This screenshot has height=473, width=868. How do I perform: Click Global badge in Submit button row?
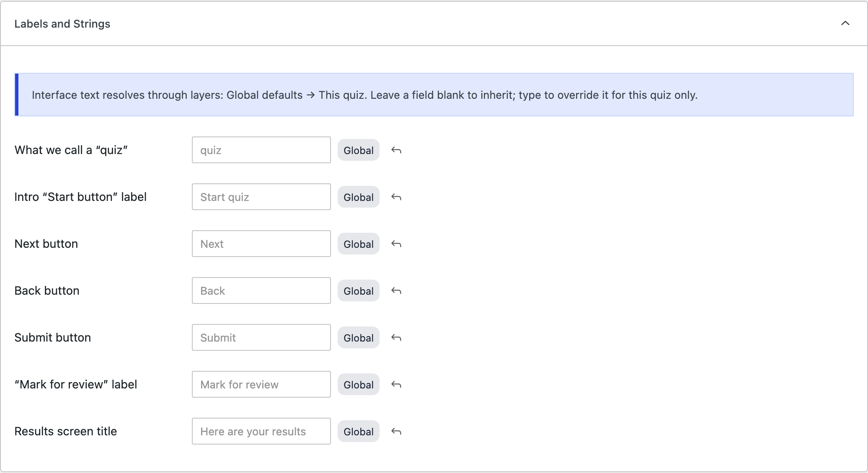pos(359,337)
